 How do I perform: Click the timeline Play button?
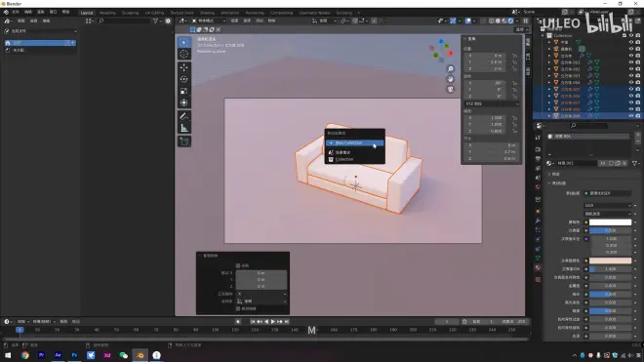[x=272, y=322]
